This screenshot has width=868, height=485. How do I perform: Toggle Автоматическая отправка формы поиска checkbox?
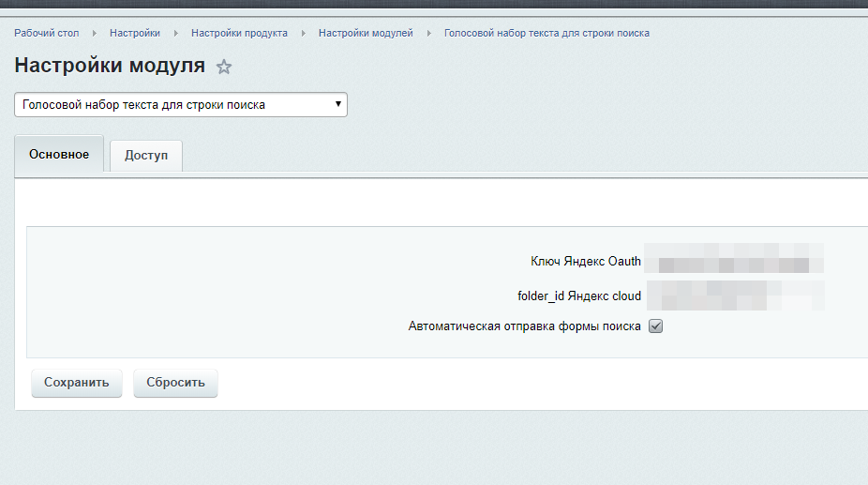pos(656,326)
